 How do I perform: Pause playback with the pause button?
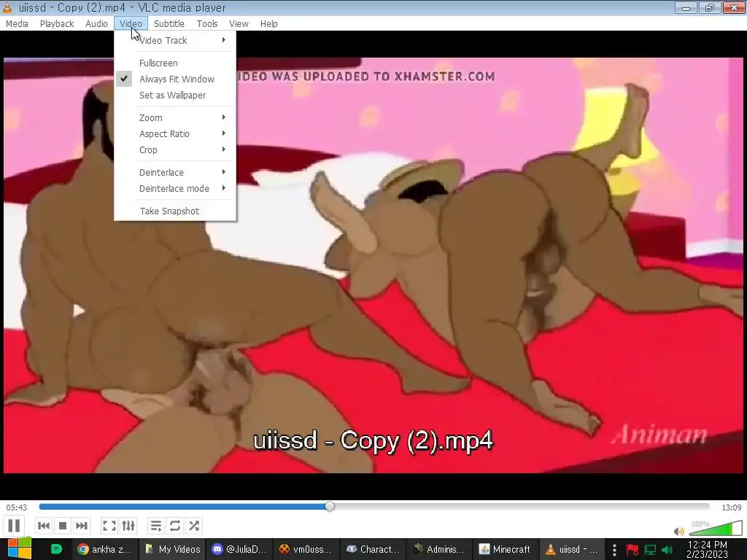point(15,526)
